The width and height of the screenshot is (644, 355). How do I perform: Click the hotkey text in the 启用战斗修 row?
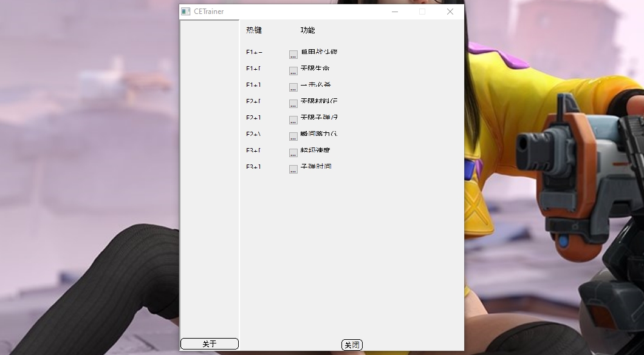[254, 52]
